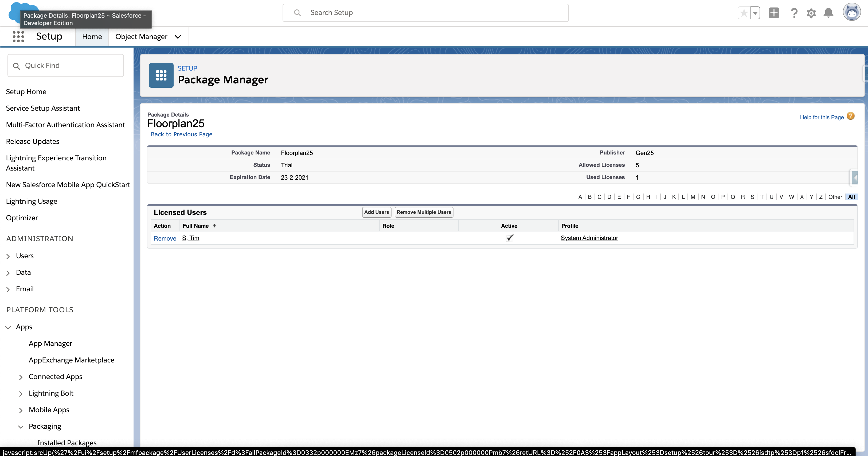Open the App Launcher waffle icon
868x456 pixels.
click(x=18, y=36)
